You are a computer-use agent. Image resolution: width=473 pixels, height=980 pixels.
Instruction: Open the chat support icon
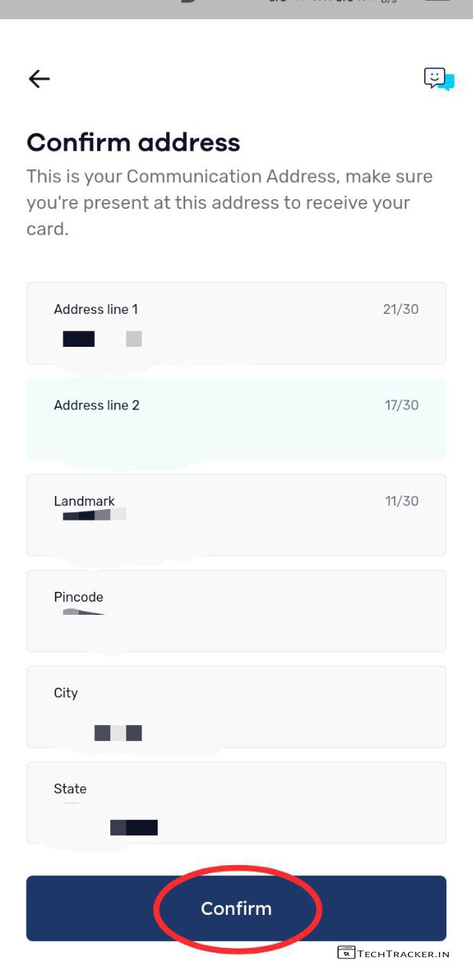click(439, 79)
